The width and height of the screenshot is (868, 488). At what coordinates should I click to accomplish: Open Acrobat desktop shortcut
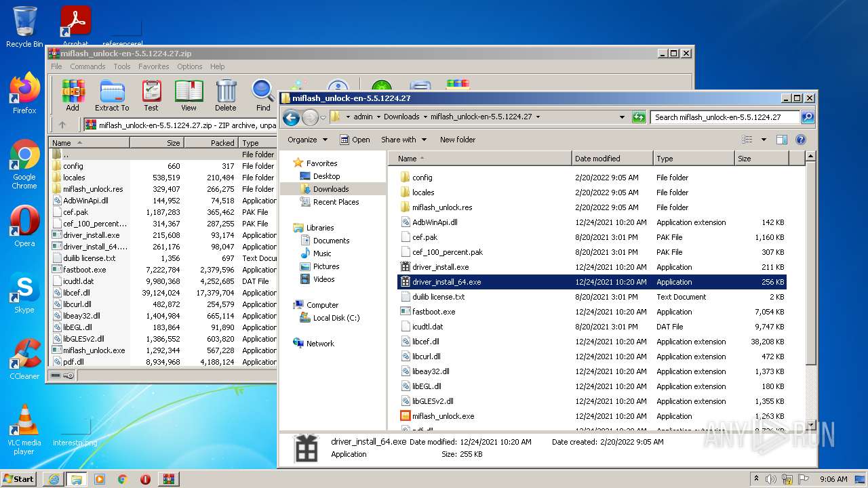tap(75, 26)
